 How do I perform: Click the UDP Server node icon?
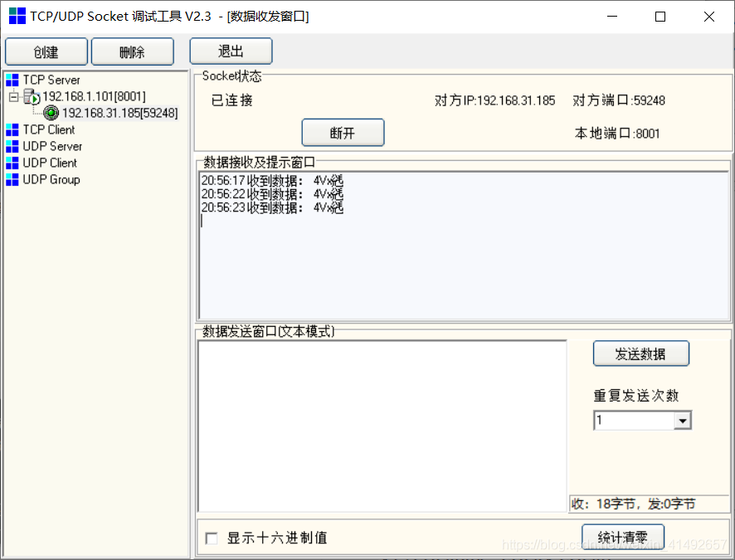click(12, 146)
